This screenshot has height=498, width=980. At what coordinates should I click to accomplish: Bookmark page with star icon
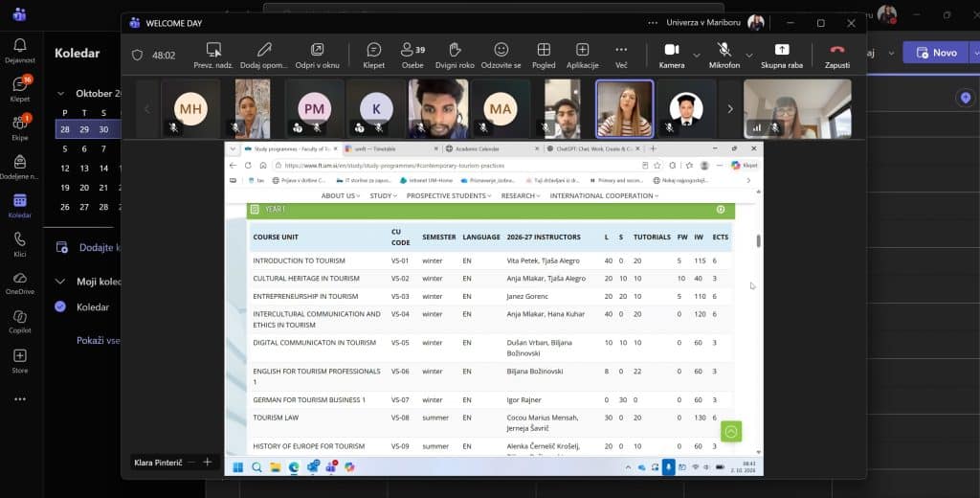[x=657, y=165]
